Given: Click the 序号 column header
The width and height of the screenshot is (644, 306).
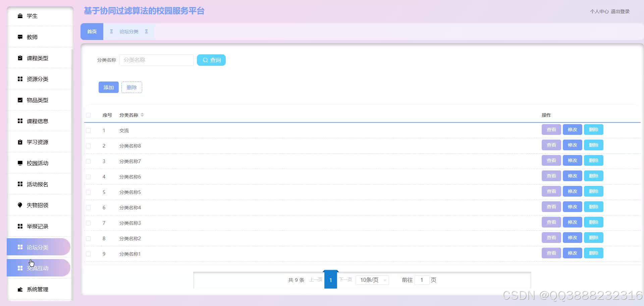Looking at the screenshot, I should pyautogui.click(x=107, y=115).
